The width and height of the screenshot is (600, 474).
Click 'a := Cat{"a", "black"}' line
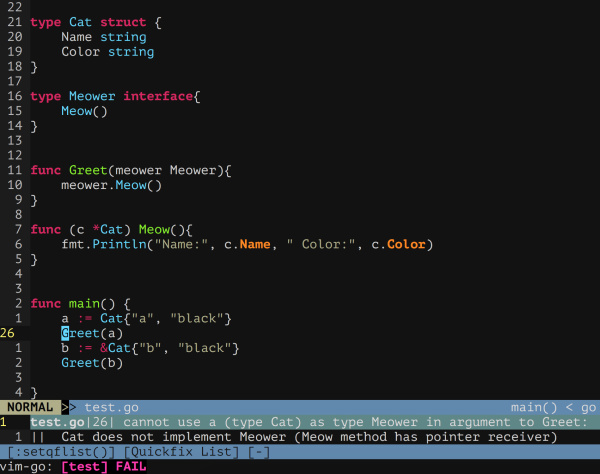[x=146, y=319]
